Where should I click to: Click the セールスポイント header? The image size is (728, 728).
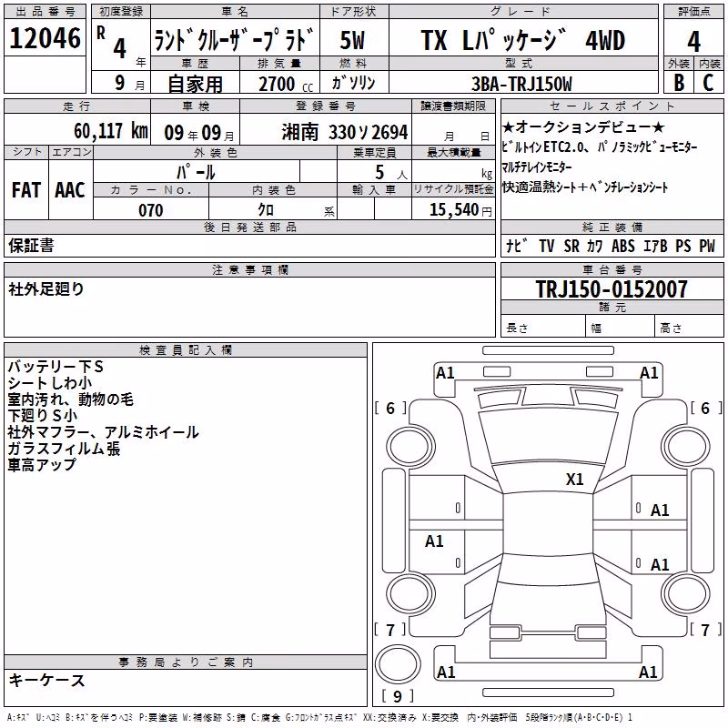click(x=612, y=106)
